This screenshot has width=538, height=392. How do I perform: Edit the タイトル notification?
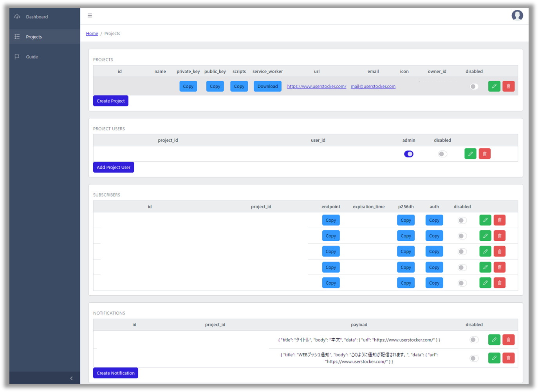coord(494,340)
